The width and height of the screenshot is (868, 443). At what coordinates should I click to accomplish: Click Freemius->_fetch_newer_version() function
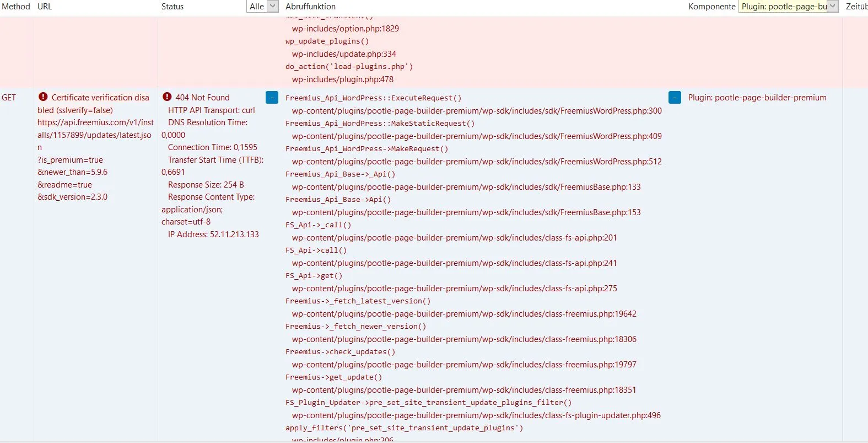[x=356, y=327]
